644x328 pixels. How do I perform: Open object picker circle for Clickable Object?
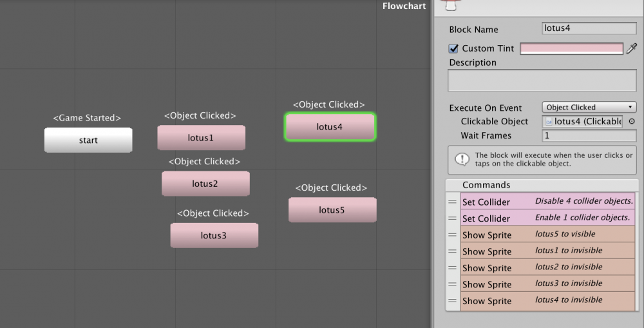click(x=632, y=121)
